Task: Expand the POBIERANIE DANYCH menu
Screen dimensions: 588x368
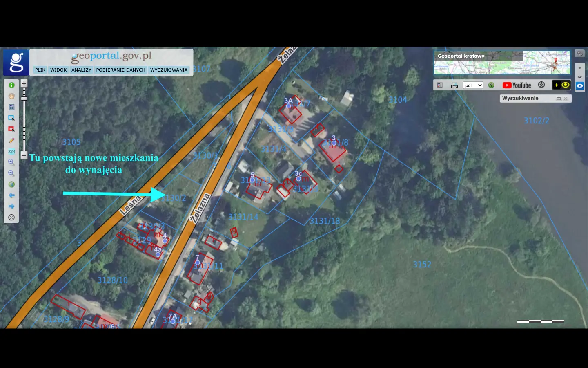Action: [121, 70]
